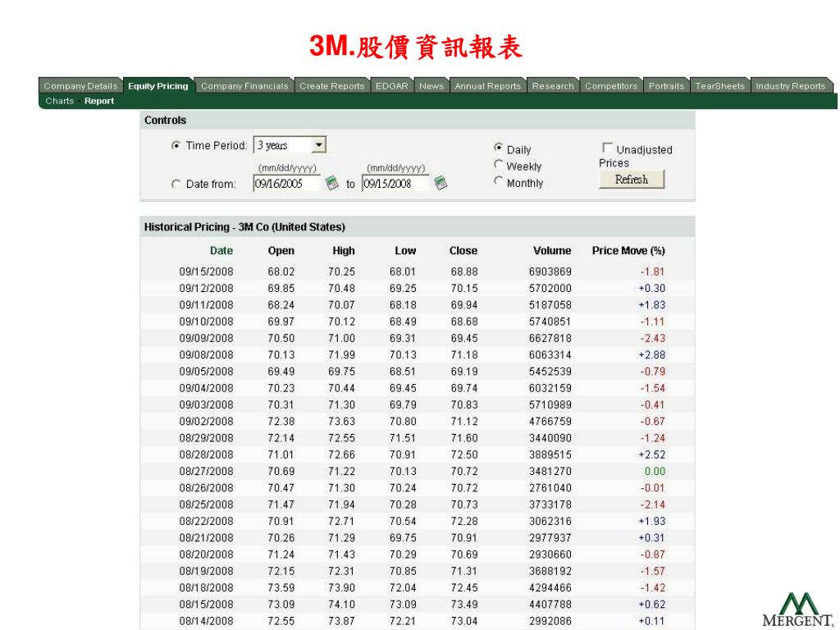The image size is (840, 630).
Task: Open the EDGAR tab
Action: tap(391, 85)
